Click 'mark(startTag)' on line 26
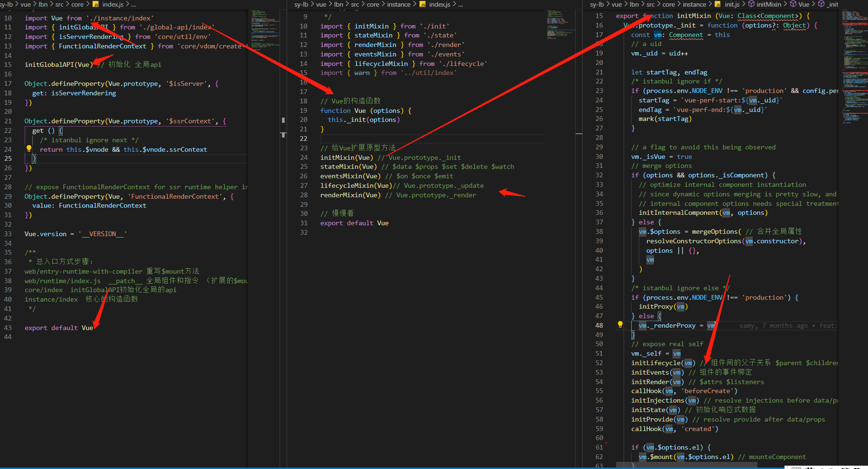Screen dimensions: 868x469 pyautogui.click(x=665, y=119)
